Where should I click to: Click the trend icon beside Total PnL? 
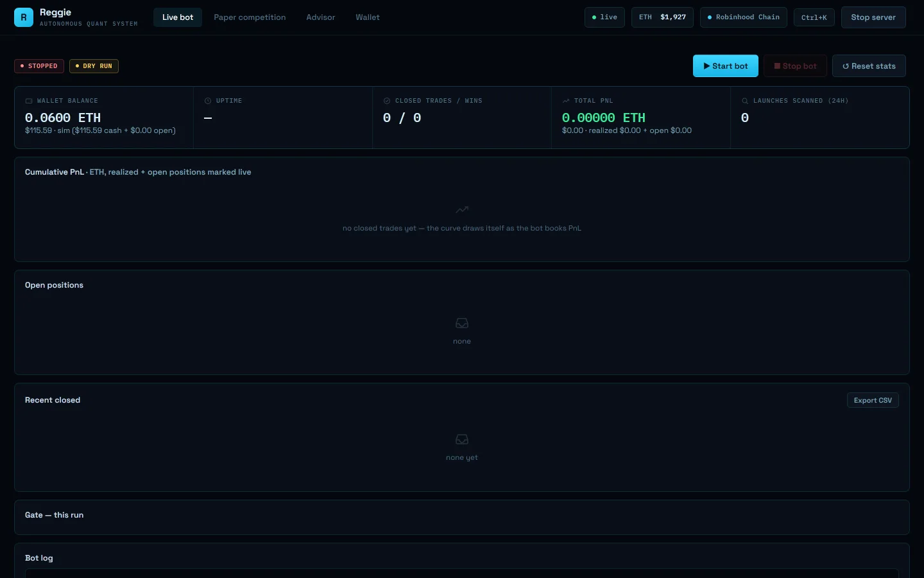(x=566, y=101)
